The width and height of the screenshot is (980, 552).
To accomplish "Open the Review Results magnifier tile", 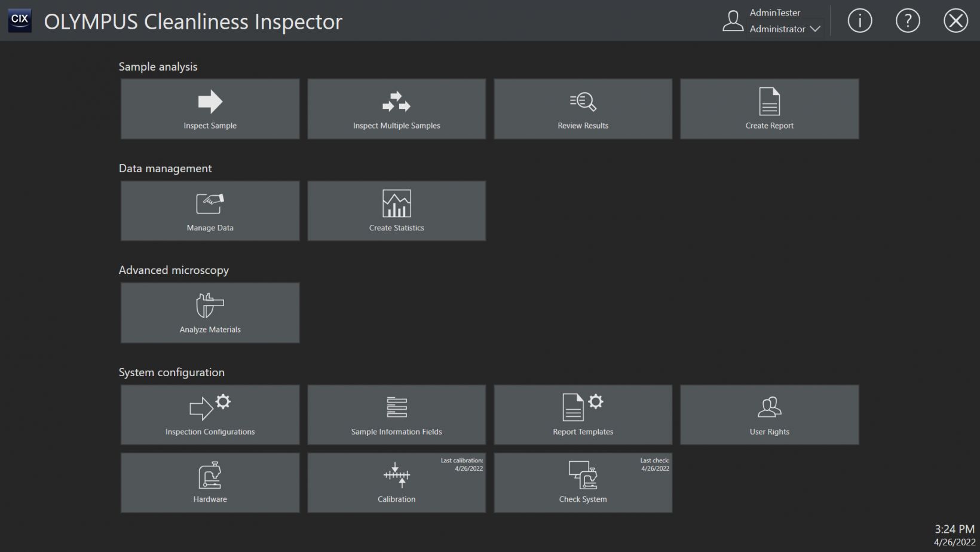I will (583, 109).
